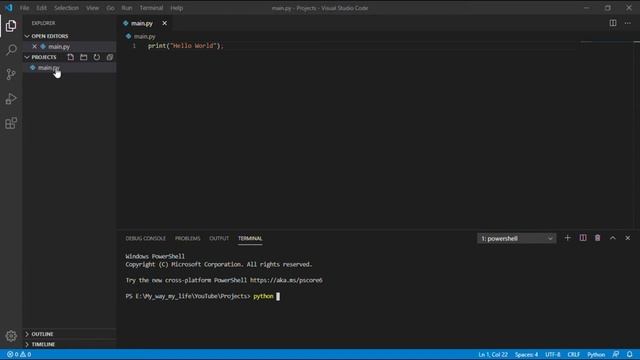The height and width of the screenshot is (360, 640).
Task: Open the File menu
Action: point(24,8)
